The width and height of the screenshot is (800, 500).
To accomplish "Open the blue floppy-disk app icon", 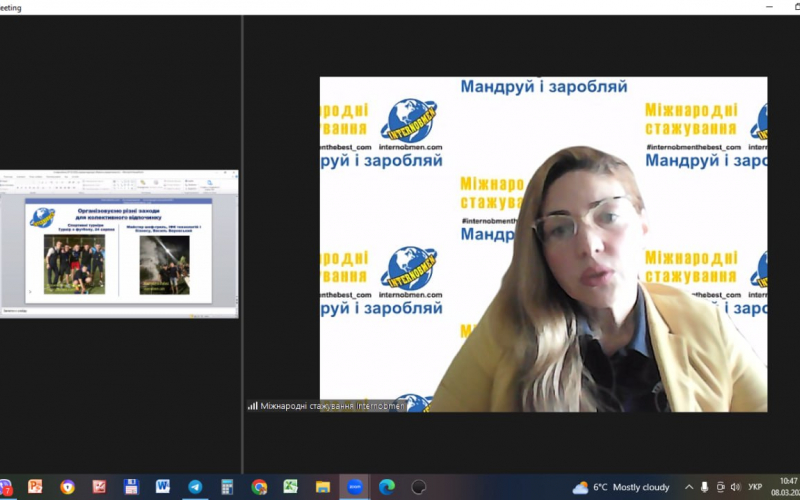I will (131, 487).
